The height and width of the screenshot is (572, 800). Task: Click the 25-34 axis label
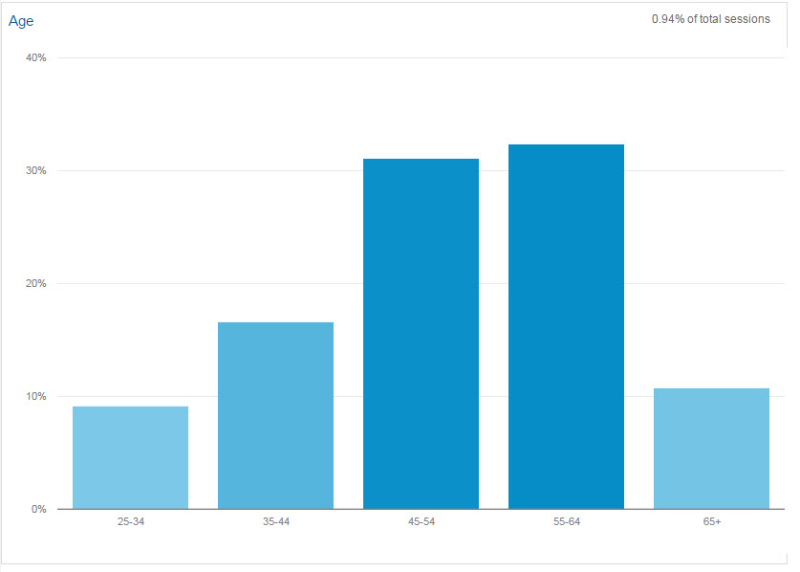click(x=131, y=521)
